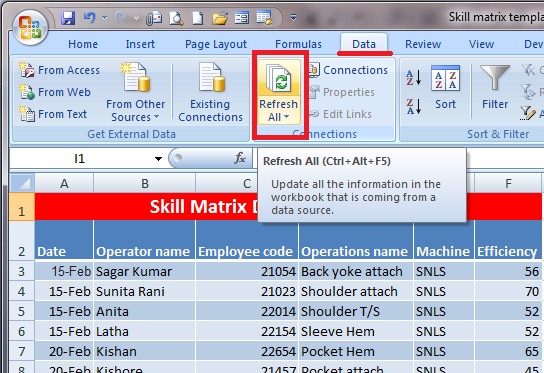Click the table-with-pencil icon beside the form icon
Viewport: 544px width, 373px height.
point(264,18)
